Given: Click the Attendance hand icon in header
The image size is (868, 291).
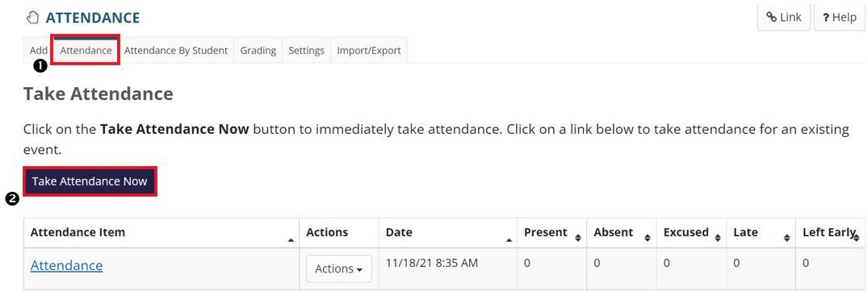Looking at the screenshot, I should click(x=32, y=18).
